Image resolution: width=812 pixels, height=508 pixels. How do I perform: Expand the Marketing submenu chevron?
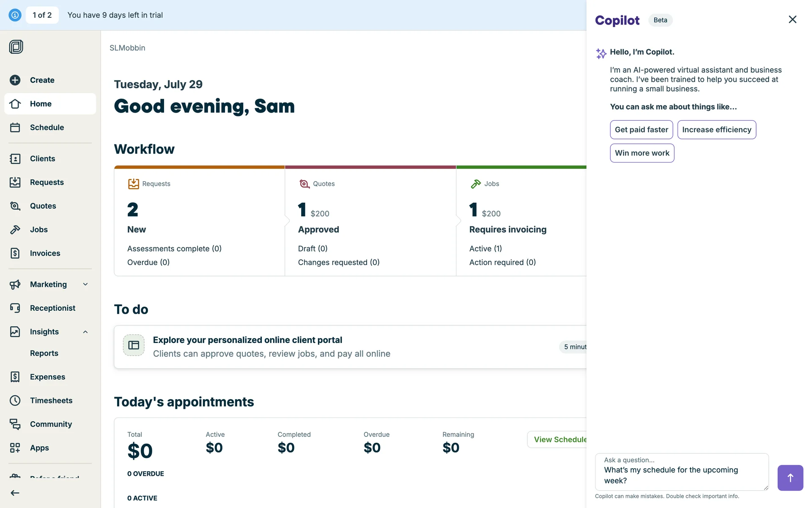click(x=85, y=284)
